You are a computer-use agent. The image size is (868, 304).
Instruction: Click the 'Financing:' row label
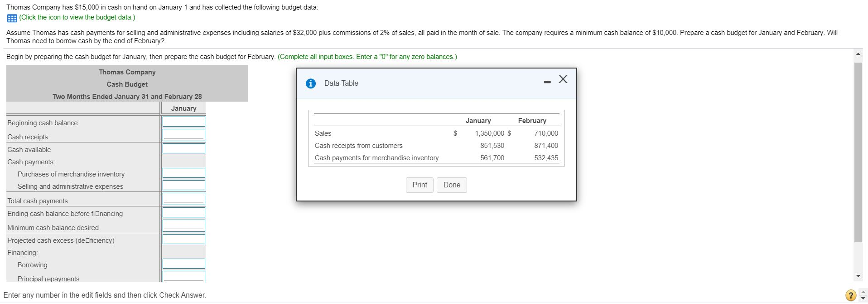[23, 253]
